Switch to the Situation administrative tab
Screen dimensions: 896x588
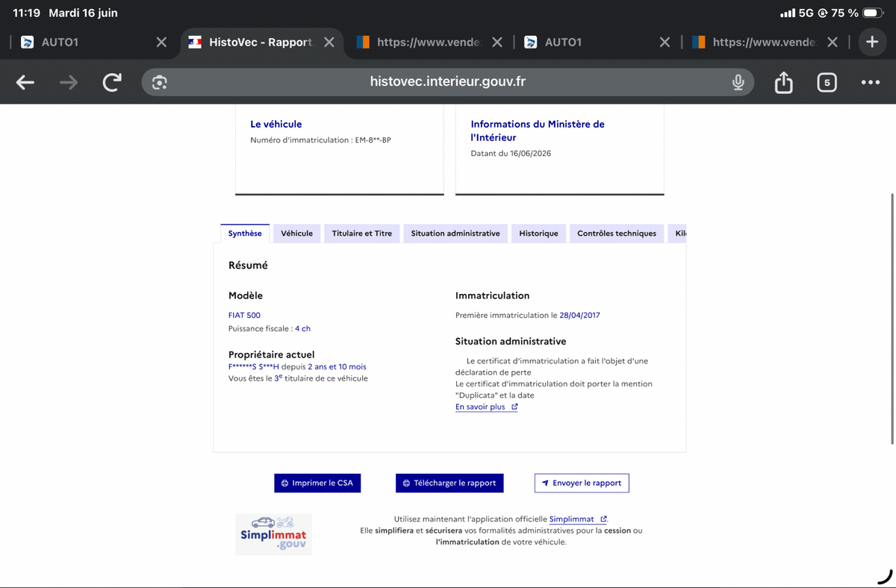click(x=455, y=234)
